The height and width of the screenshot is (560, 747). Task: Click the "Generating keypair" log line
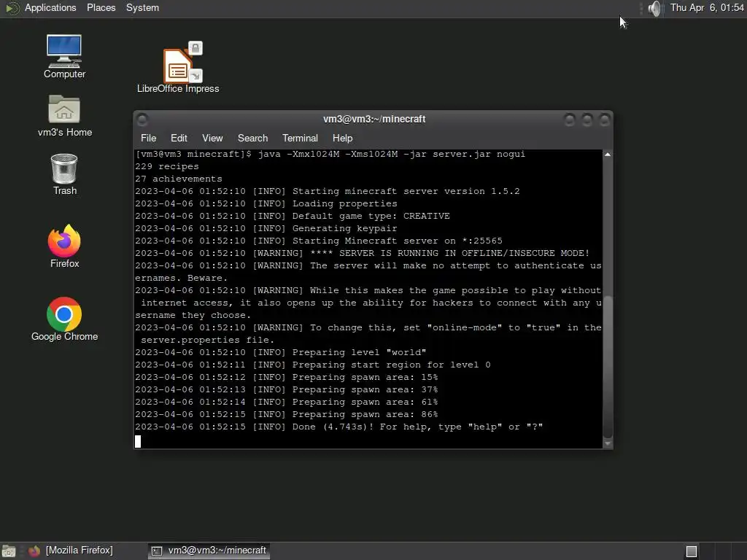[x=266, y=228]
